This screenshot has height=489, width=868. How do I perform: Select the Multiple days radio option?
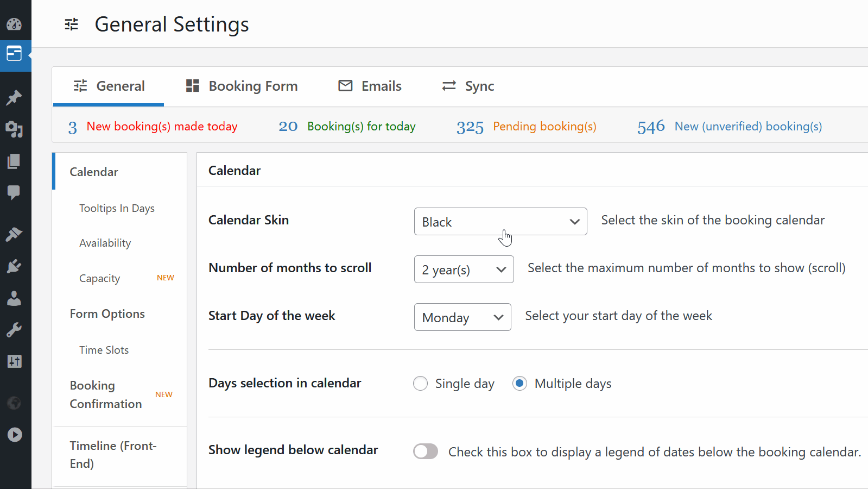519,384
